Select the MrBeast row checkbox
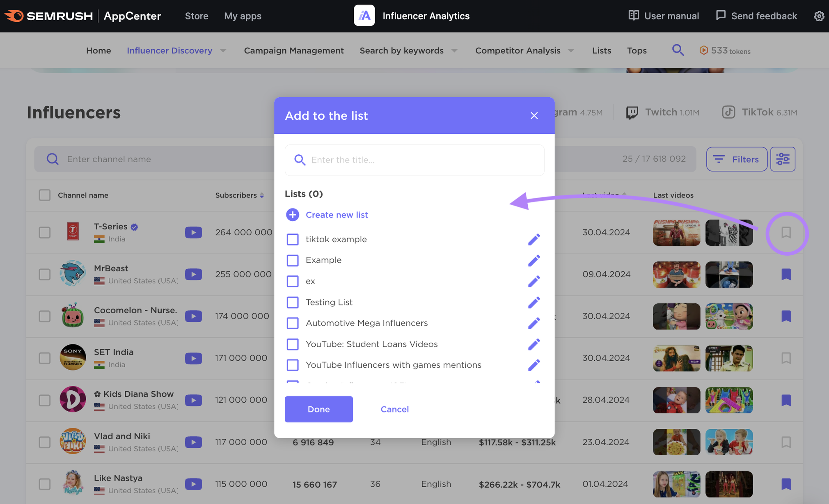This screenshot has width=829, height=504. (x=44, y=274)
